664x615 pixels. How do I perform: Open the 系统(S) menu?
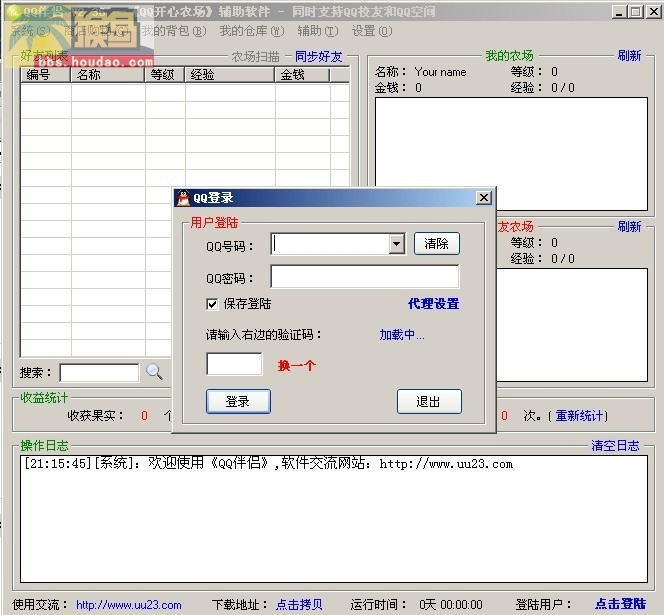30,30
